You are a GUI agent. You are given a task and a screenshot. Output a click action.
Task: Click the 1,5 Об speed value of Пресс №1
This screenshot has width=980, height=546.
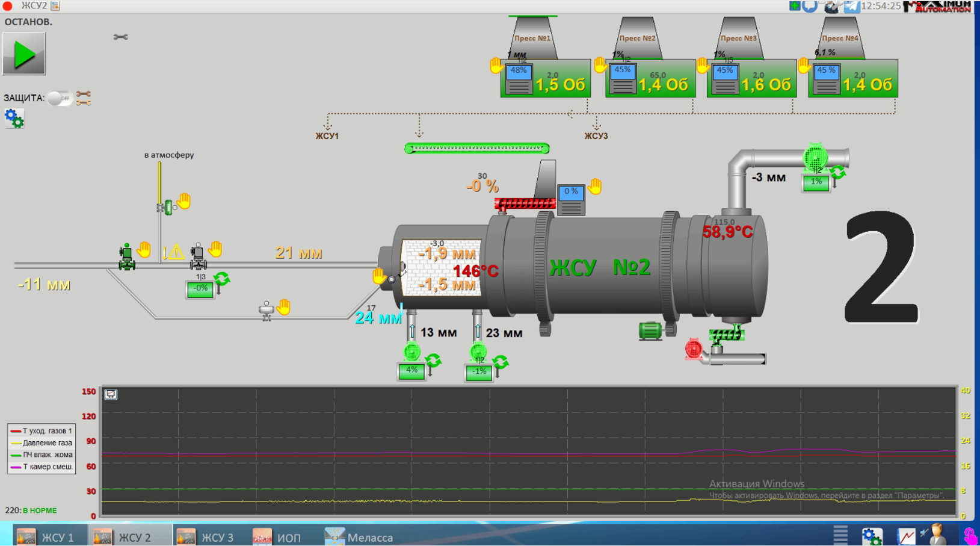pyautogui.click(x=560, y=85)
